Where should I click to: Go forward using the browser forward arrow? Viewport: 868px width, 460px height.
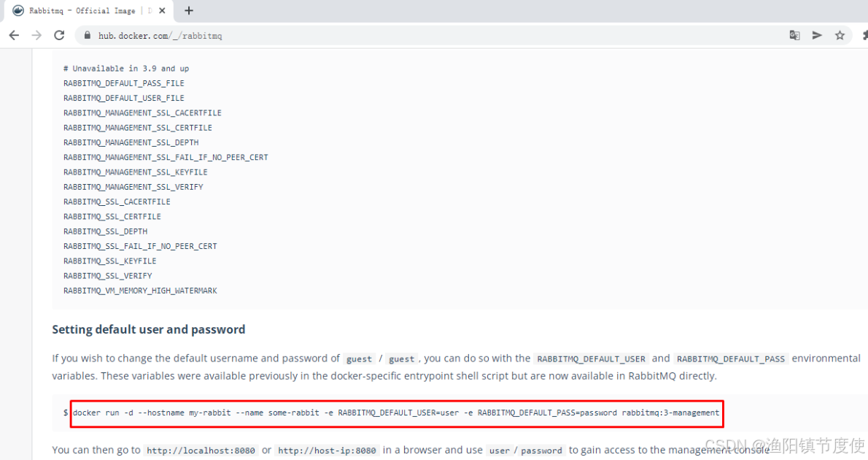pos(36,36)
